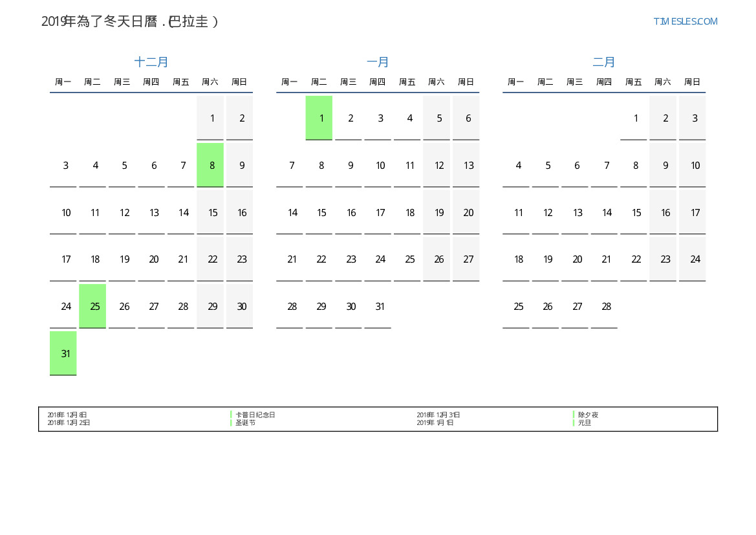Click the 十二月 month heading

tap(151, 62)
